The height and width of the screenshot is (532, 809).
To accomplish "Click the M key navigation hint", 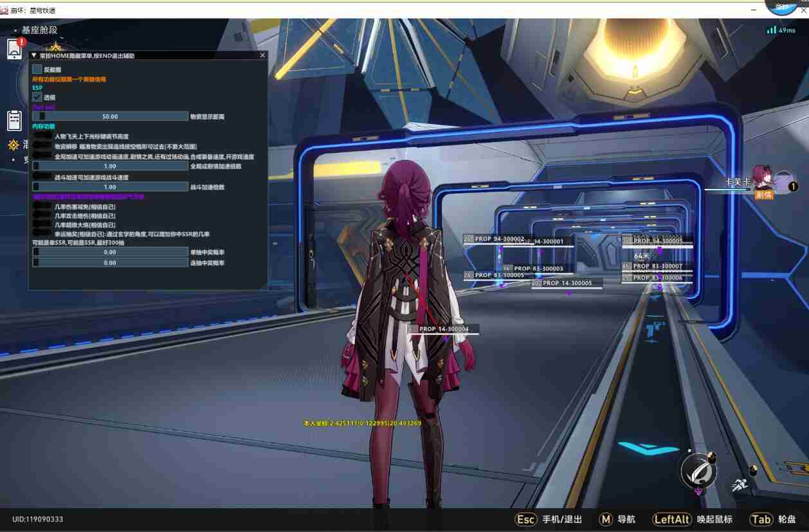I will coord(606,519).
